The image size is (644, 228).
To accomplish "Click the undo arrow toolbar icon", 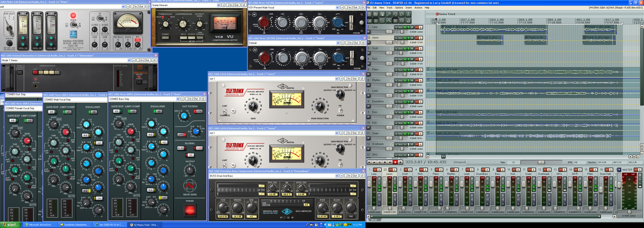I will (395, 14).
